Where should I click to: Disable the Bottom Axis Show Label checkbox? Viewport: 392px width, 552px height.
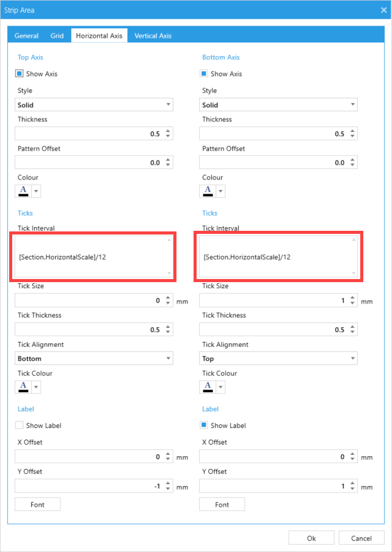coord(204,425)
